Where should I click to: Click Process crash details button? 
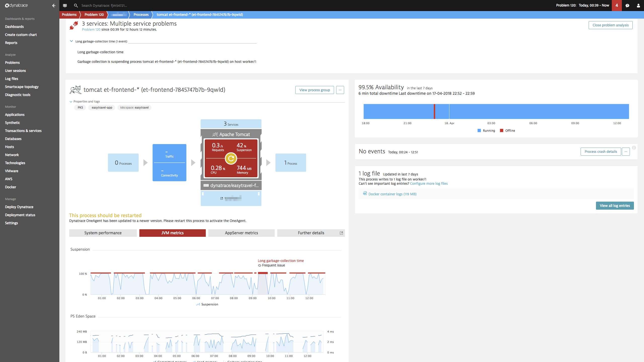(601, 152)
